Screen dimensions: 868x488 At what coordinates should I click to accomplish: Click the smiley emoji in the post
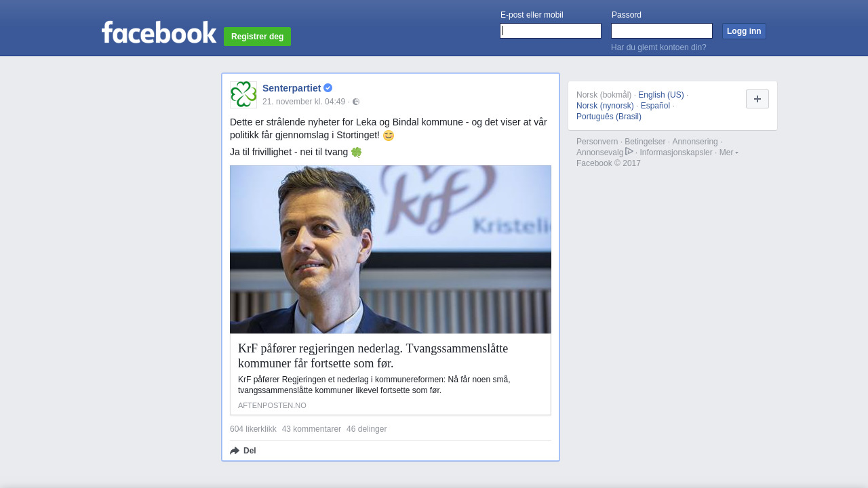click(389, 136)
